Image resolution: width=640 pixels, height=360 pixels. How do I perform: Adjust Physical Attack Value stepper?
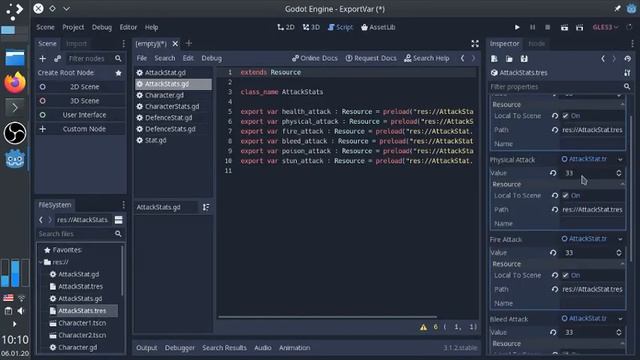(x=619, y=173)
